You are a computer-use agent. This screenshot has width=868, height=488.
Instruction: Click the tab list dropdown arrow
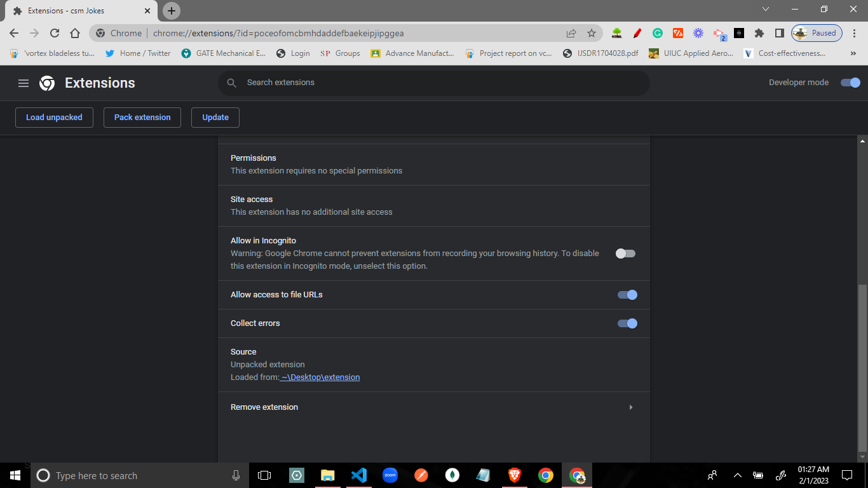(766, 10)
